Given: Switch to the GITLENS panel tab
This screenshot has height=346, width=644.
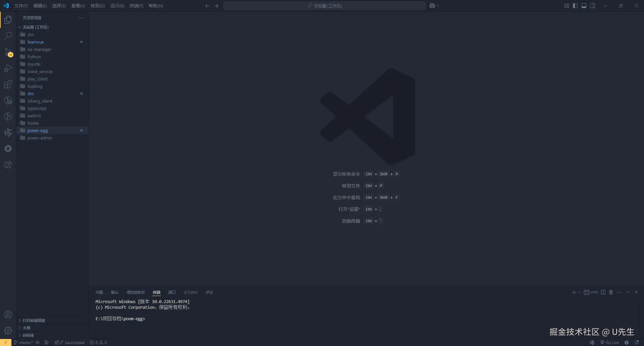Looking at the screenshot, I should tap(191, 292).
